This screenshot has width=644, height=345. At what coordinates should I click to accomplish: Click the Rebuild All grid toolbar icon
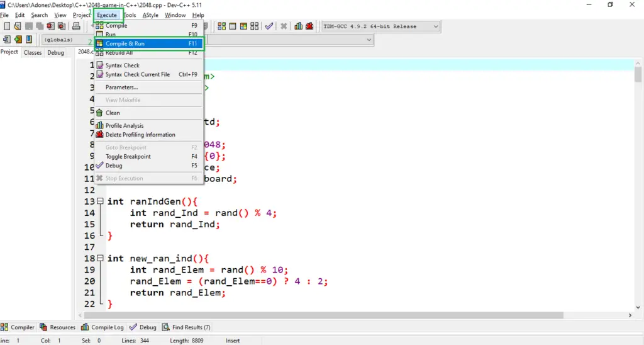[255, 26]
